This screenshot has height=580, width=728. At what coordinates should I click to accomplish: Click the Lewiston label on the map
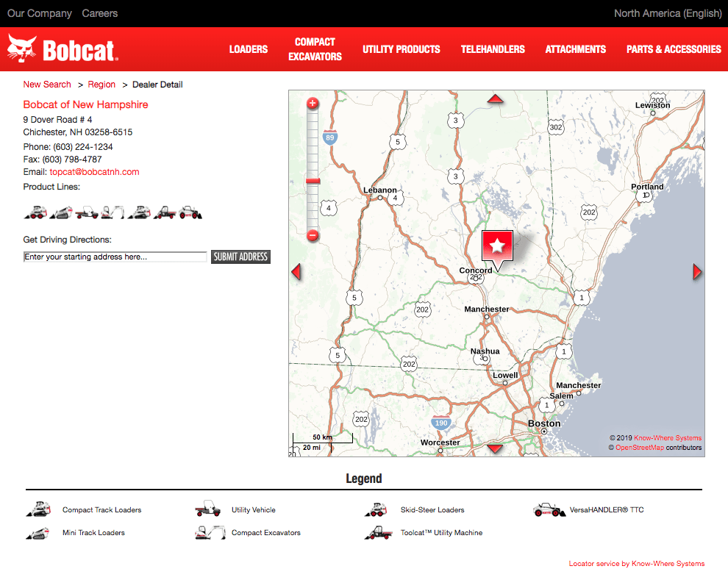652,105
